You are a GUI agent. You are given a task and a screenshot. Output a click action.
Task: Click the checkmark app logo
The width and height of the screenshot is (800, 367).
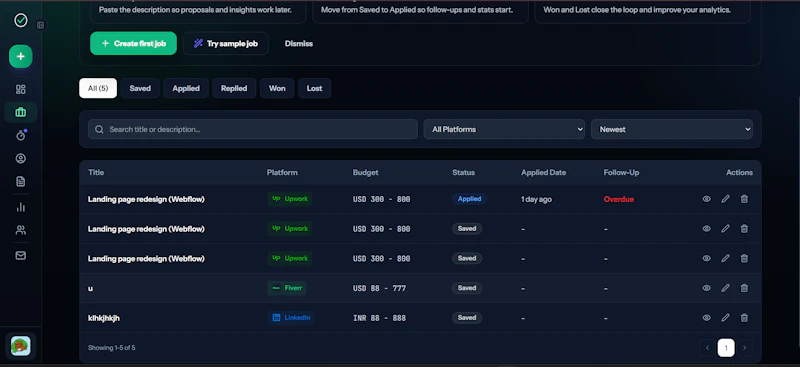[20, 20]
